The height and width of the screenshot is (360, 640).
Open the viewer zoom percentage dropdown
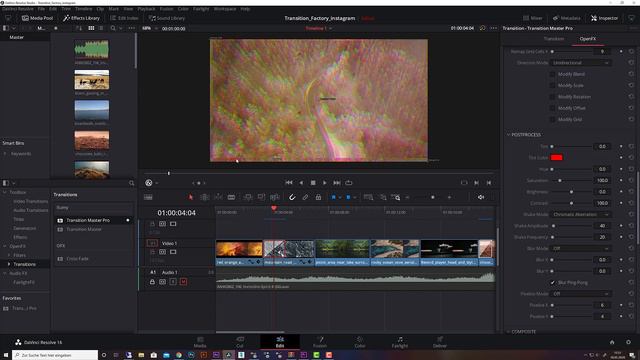[149, 28]
